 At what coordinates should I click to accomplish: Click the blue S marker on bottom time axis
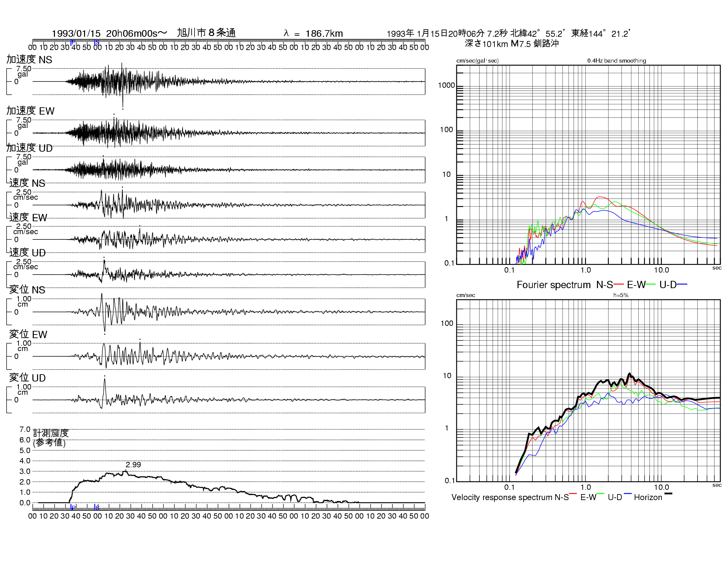pyautogui.click(x=97, y=507)
